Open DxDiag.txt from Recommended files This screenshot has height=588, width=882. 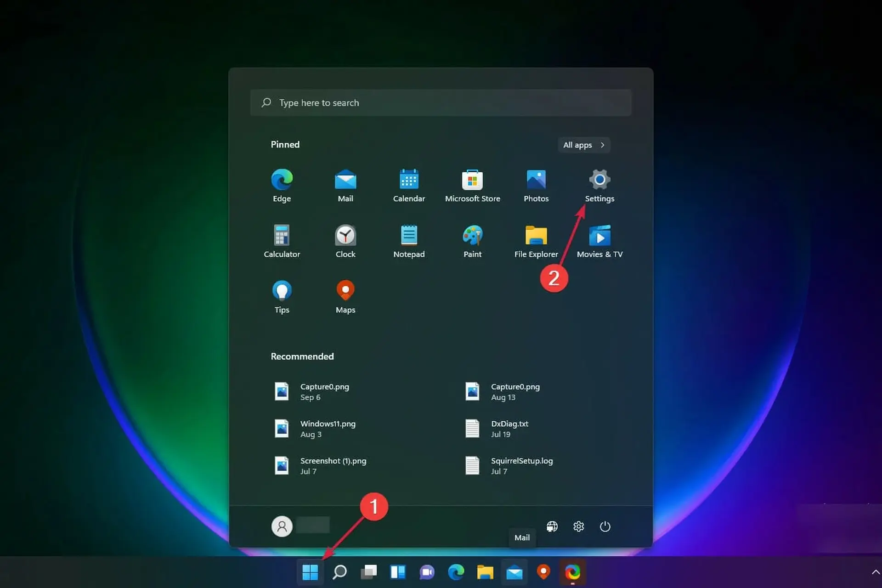[509, 428]
